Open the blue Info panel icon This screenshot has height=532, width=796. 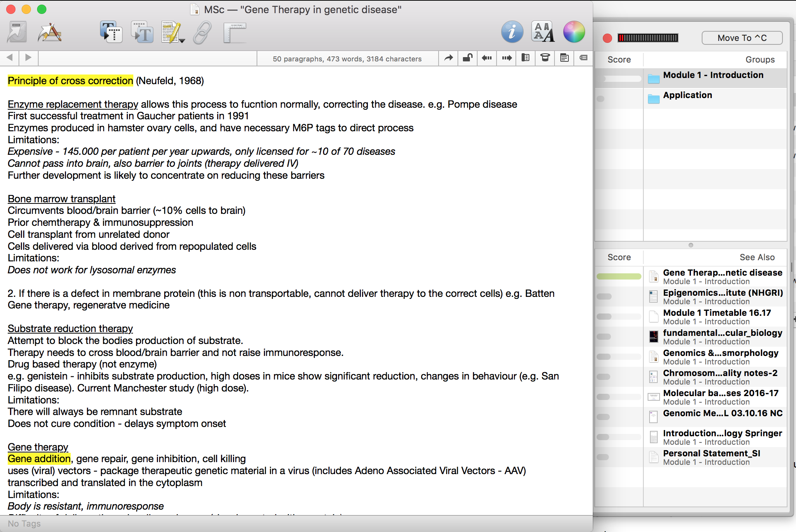click(512, 32)
